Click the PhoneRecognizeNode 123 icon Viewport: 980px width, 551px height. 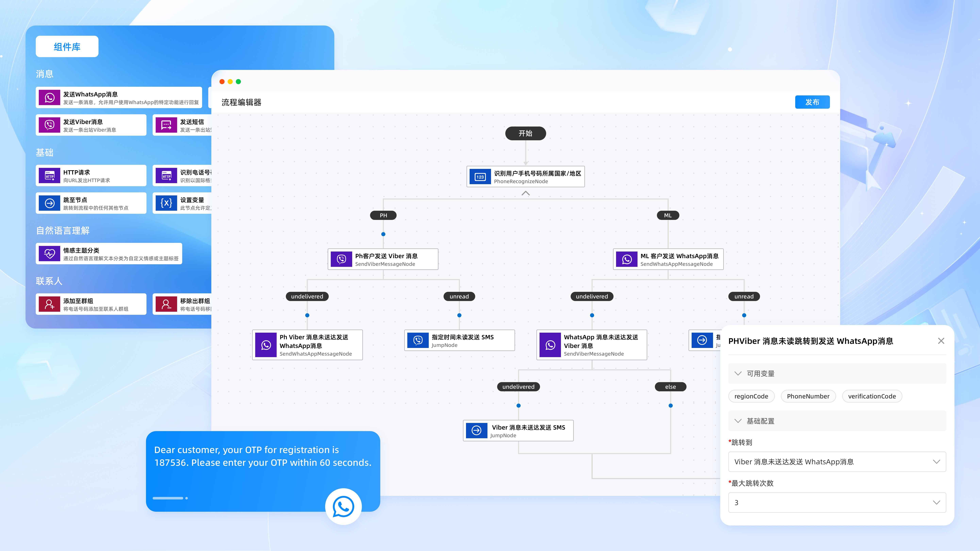coord(480,177)
